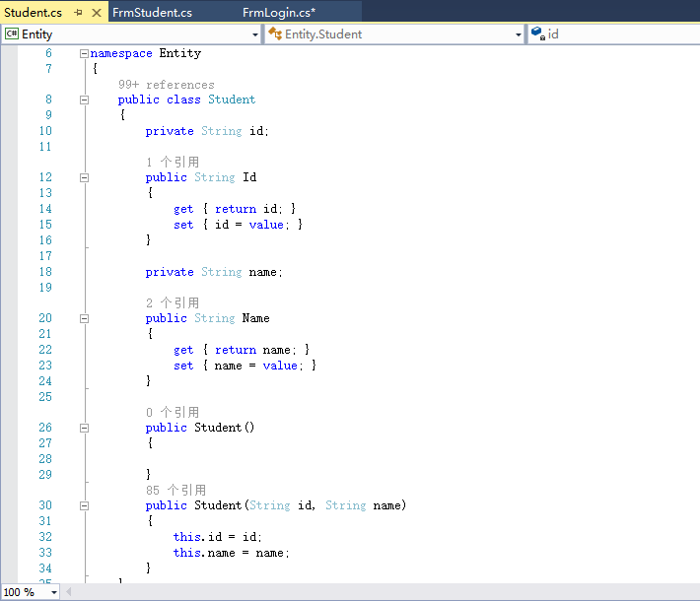Screen dimensions: 700x601
Task: Click line number 28 in the margin
Action: pos(45,459)
